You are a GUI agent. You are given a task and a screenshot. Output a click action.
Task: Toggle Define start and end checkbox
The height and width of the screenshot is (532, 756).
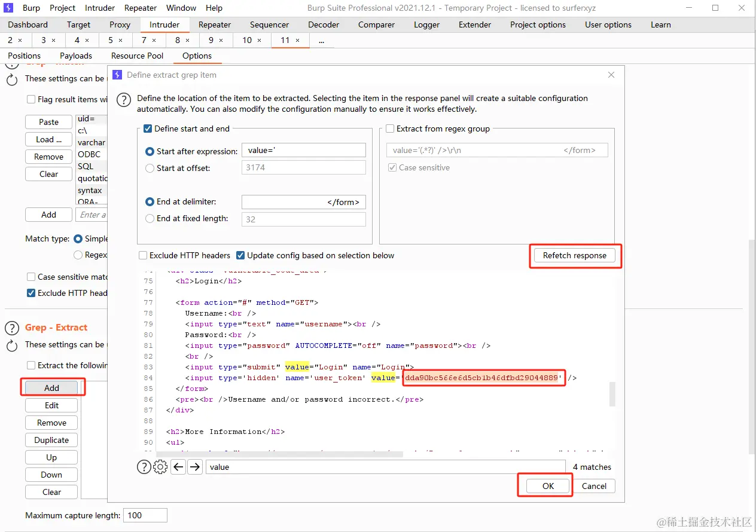coord(148,129)
